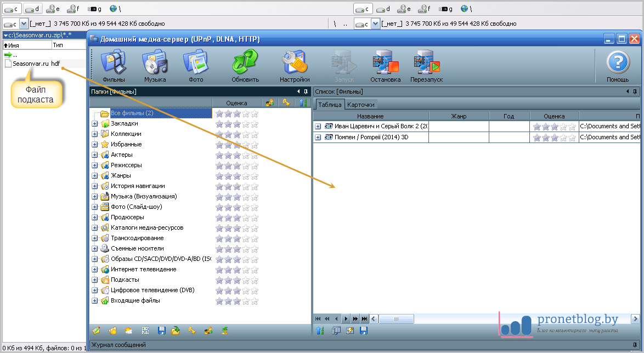644x353 pixels.
Task: Open the drive selection dropdown in left panel
Action: pyautogui.click(x=24, y=24)
